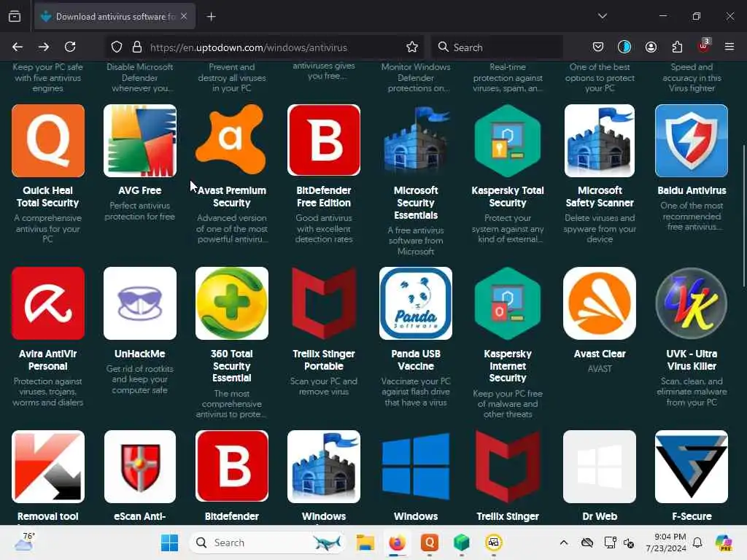Click the page vertical scrollbar

[x=743, y=215]
